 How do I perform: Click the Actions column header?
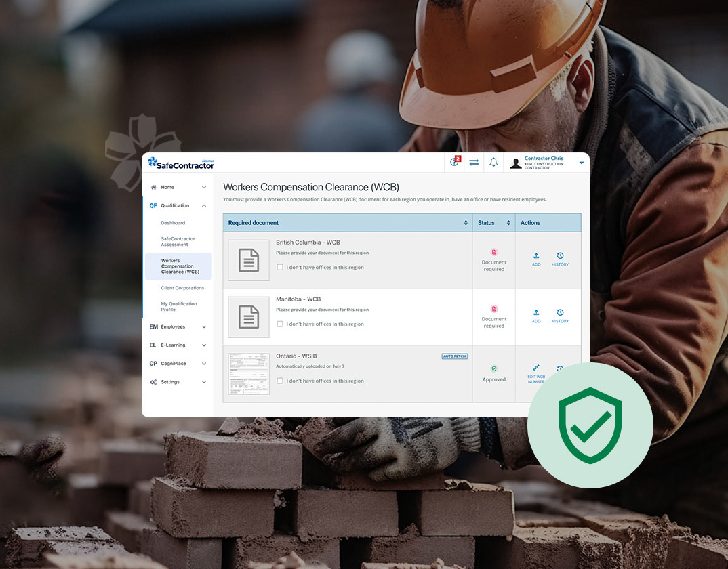530,223
